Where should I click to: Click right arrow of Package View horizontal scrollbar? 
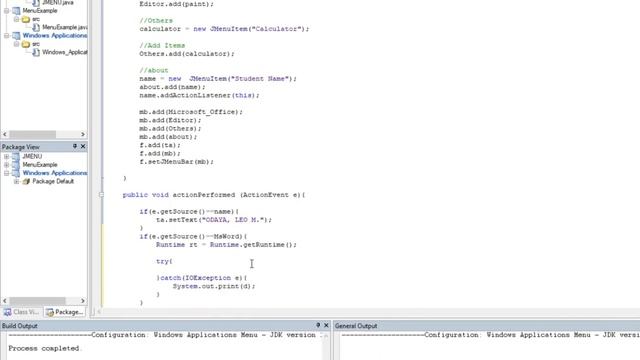click(x=83, y=301)
